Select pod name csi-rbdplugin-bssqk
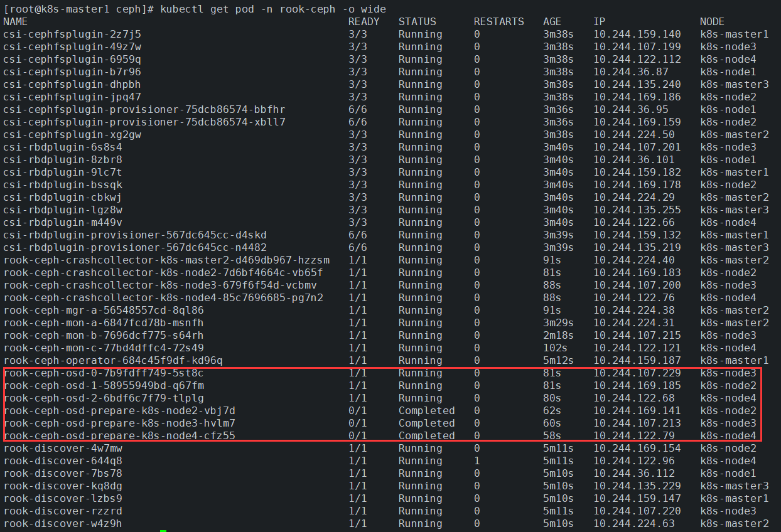 (x=63, y=184)
